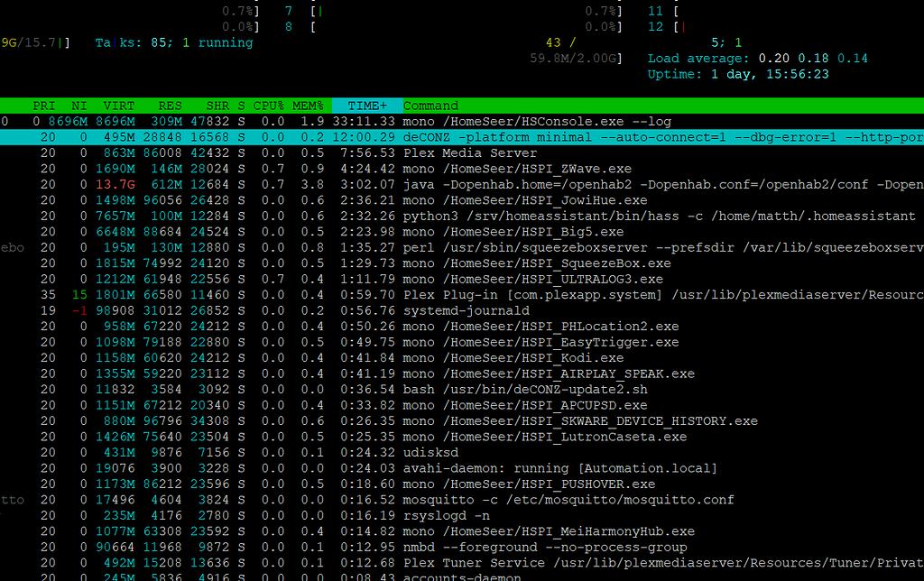
Task: Sort processes by the RES column header
Action: [168, 105]
